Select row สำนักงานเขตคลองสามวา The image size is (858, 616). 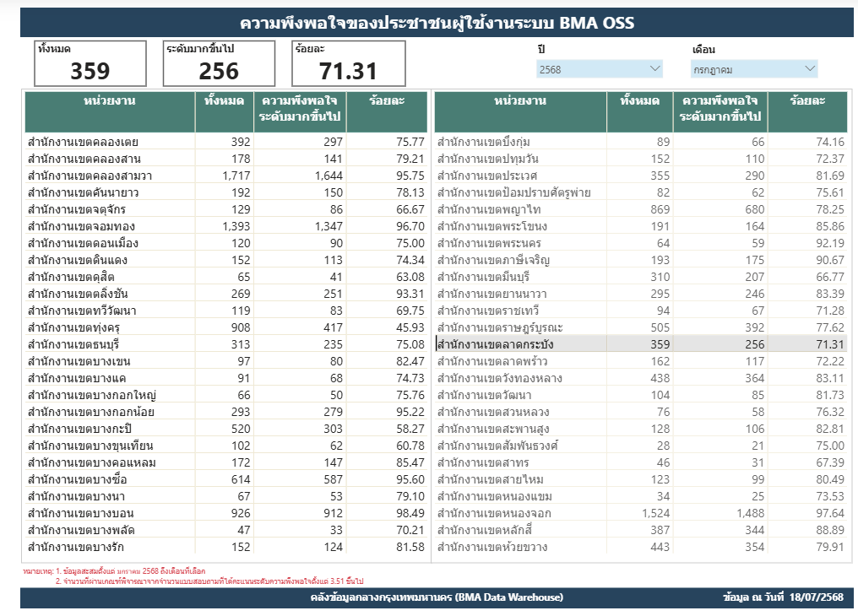tap(226, 176)
